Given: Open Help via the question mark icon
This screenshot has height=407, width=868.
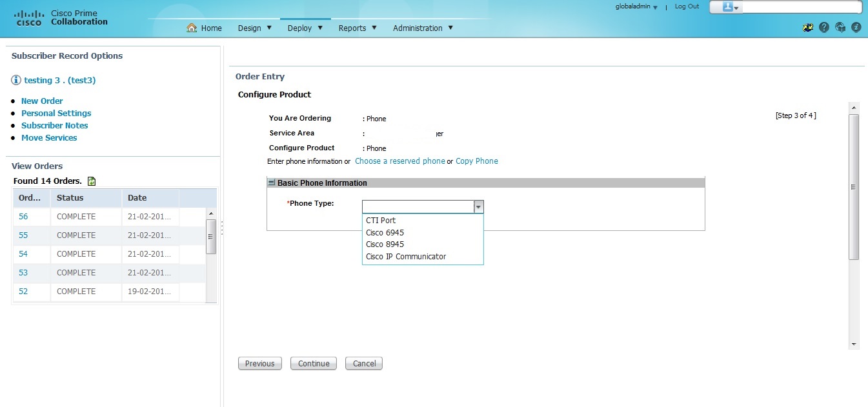Looking at the screenshot, I should point(824,28).
